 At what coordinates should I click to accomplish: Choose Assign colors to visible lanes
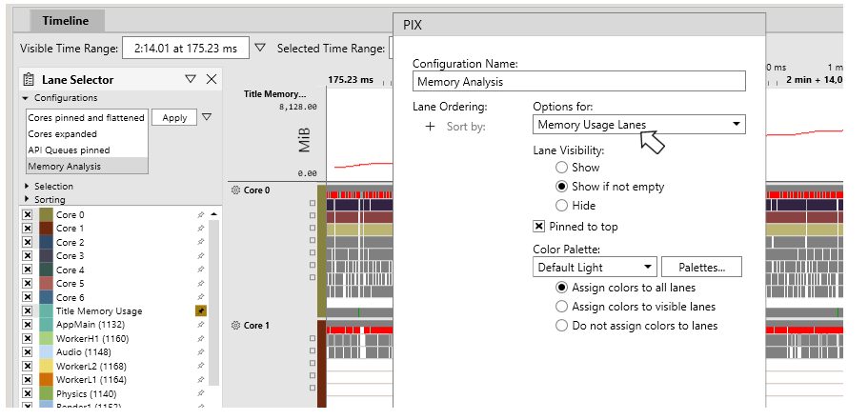[x=561, y=307]
